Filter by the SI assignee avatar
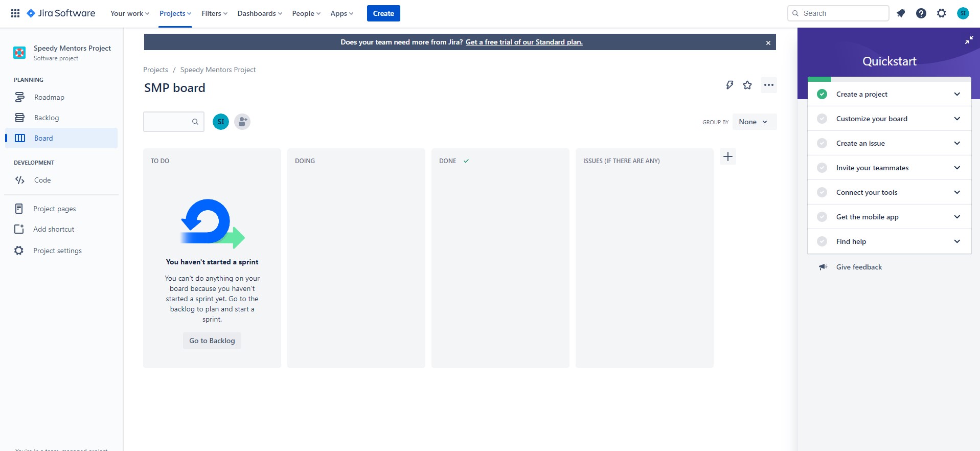 click(x=221, y=122)
